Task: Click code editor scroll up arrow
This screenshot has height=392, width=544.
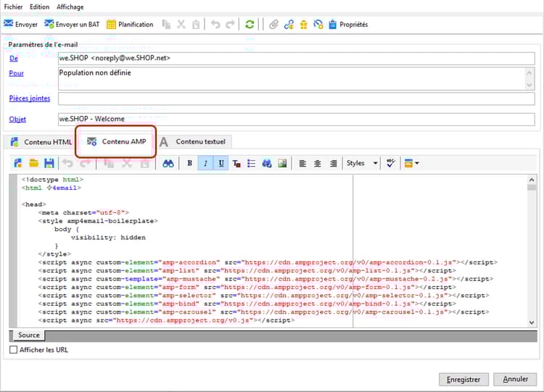Action: (x=532, y=180)
